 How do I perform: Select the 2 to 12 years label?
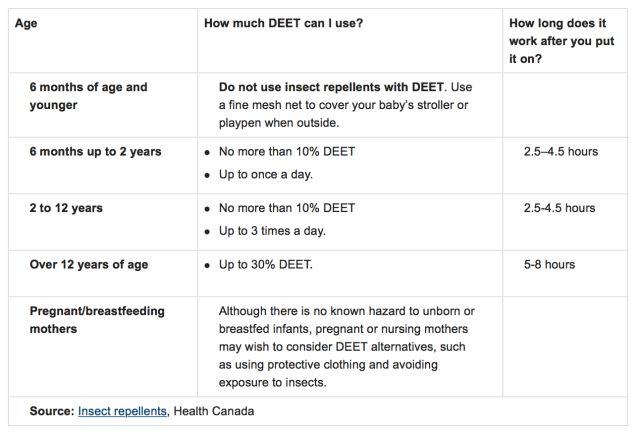66,208
